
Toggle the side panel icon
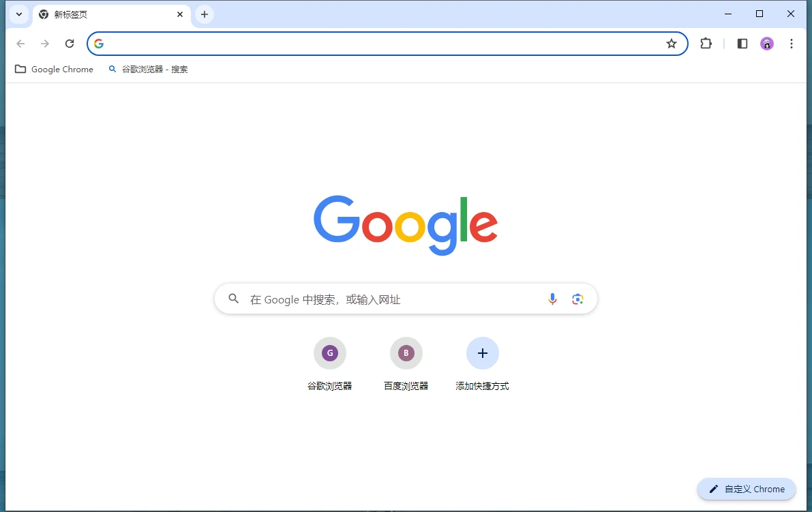742,44
